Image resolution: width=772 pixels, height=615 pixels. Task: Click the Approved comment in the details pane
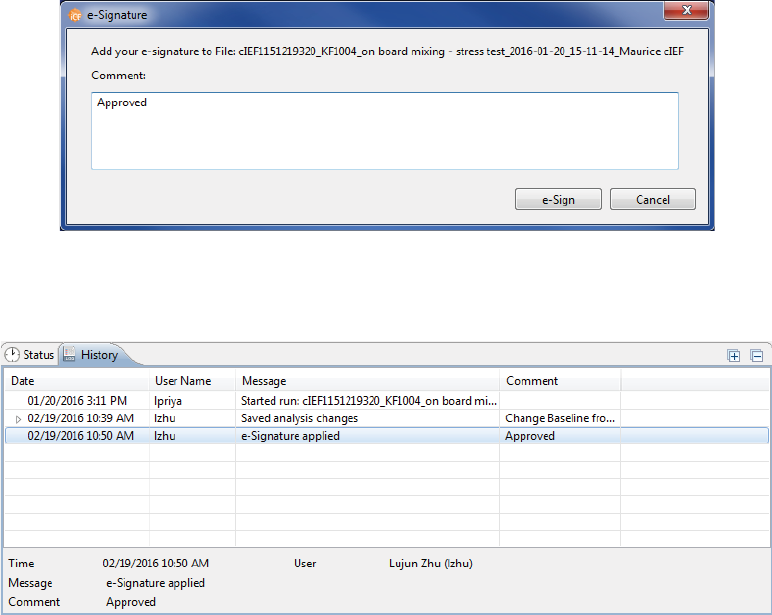[x=130, y=602]
